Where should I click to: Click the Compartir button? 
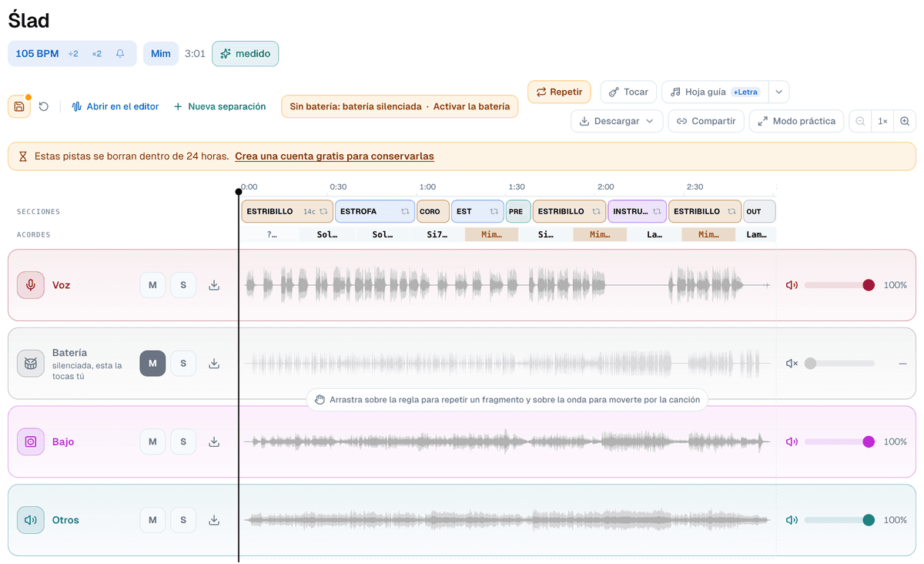point(706,121)
